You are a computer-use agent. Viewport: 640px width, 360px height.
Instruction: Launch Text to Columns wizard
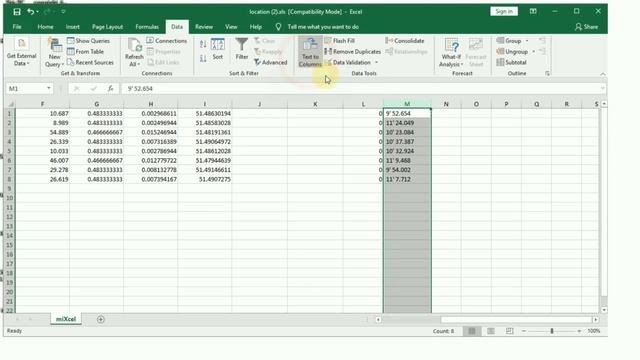[310, 52]
